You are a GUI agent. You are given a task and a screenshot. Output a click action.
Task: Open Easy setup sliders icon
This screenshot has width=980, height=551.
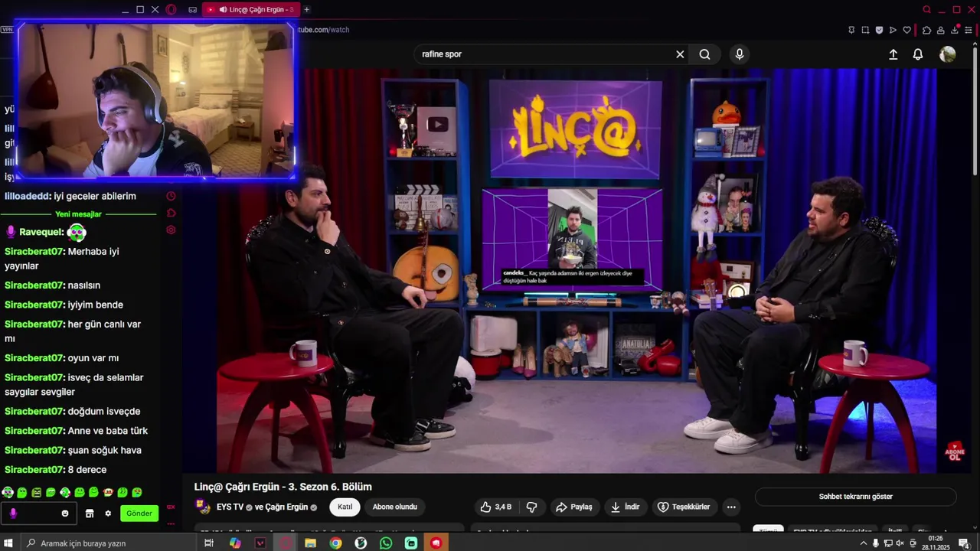point(969,30)
